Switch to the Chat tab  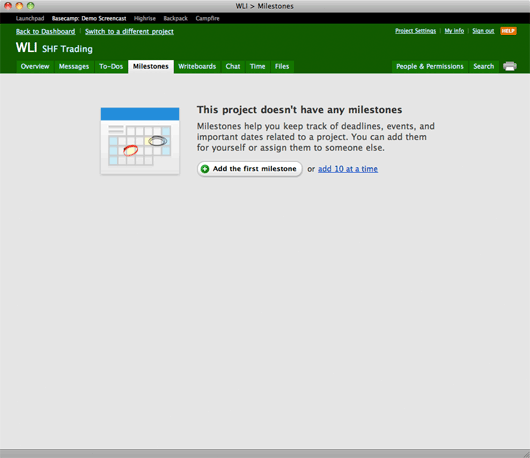pos(233,66)
